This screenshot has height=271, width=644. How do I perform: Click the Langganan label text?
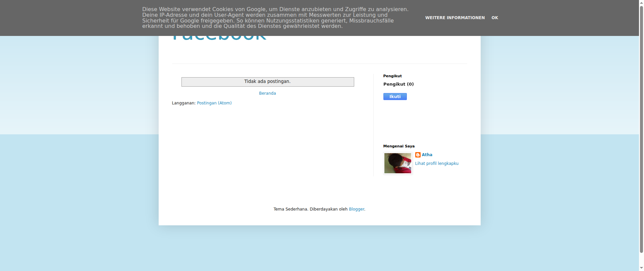coord(183,103)
